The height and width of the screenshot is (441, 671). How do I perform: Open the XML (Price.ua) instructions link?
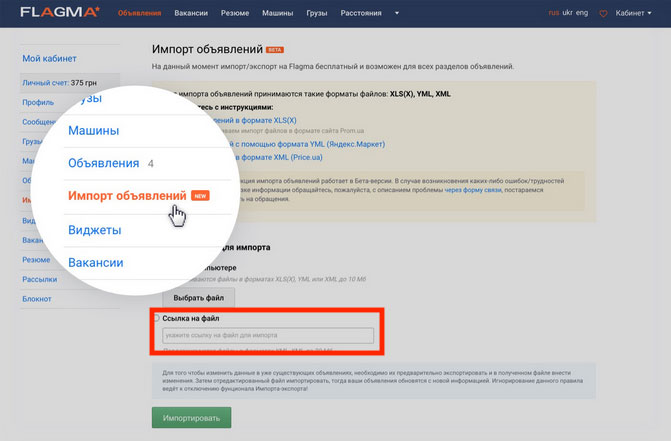pyautogui.click(x=278, y=157)
